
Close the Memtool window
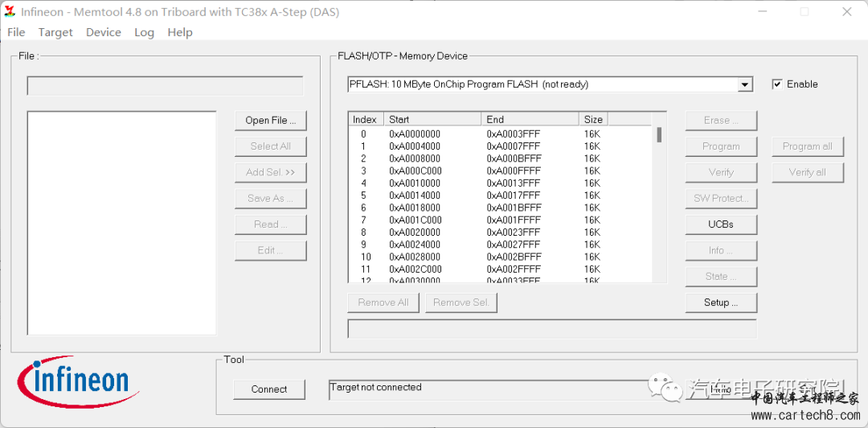pos(846,12)
